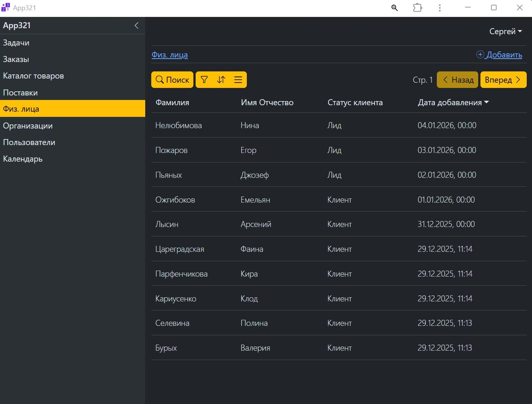The height and width of the screenshot is (404, 532).
Task: Go to next page with Вперед
Action: pyautogui.click(x=503, y=80)
